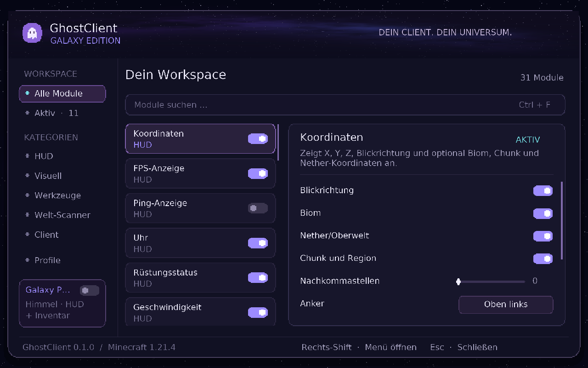Image resolution: width=588 pixels, height=368 pixels.
Task: Click the AKTIV status label
Action: pyautogui.click(x=528, y=140)
